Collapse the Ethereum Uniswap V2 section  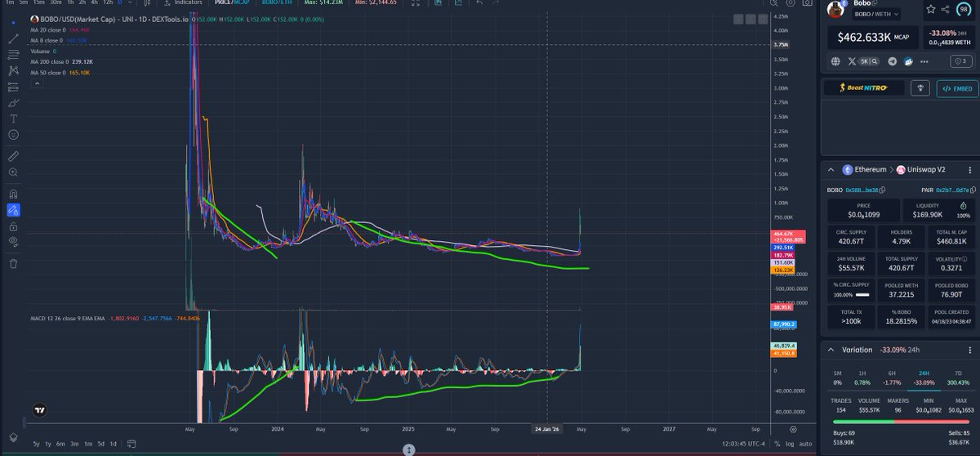831,170
